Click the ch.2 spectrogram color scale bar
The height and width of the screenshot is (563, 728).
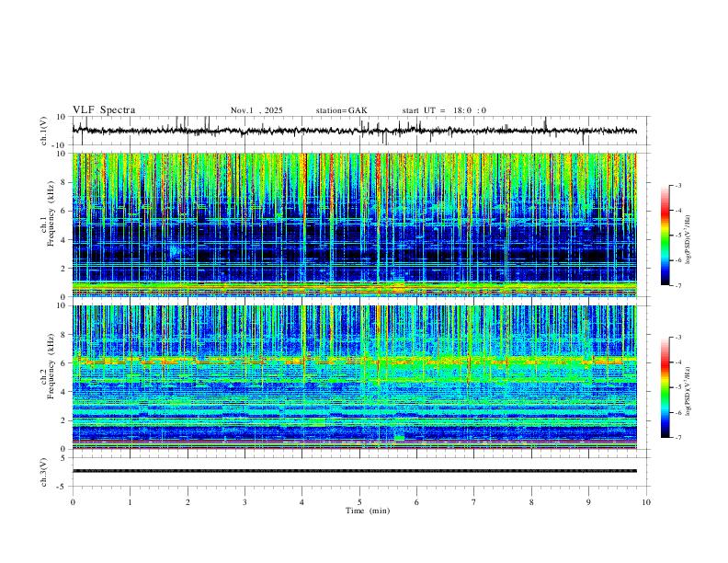(x=665, y=387)
